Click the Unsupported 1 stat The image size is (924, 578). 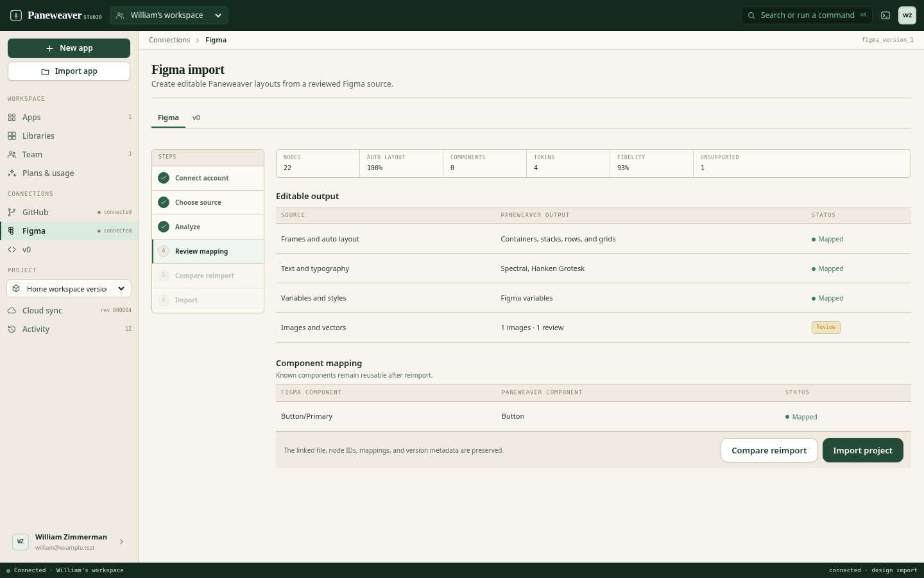801,163
